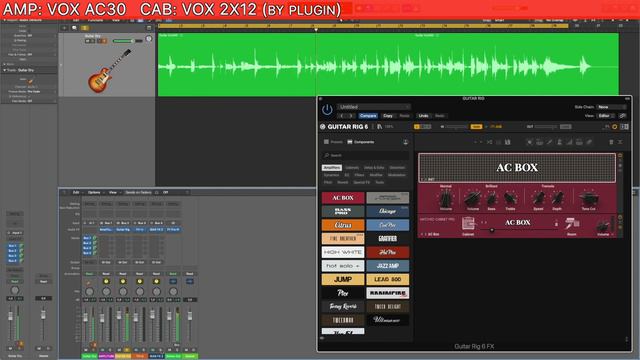Click the Tremolo Speed knob on AC Box

point(538,199)
